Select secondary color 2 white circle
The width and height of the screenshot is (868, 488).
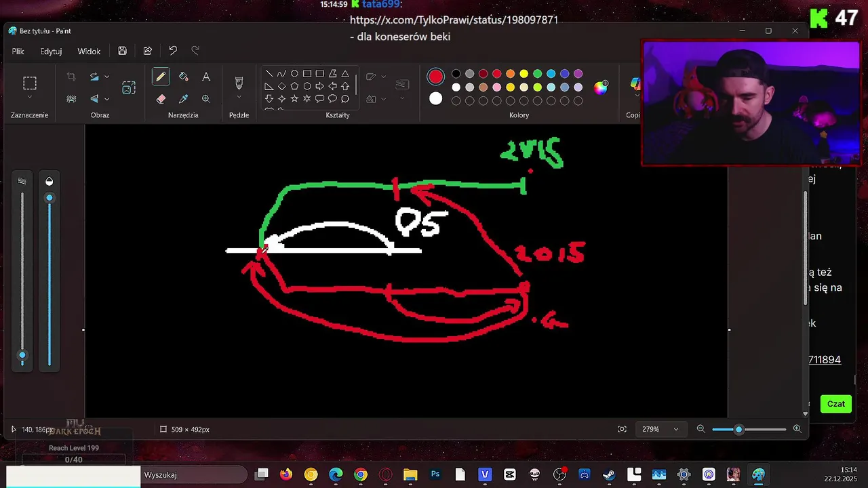[x=435, y=99]
